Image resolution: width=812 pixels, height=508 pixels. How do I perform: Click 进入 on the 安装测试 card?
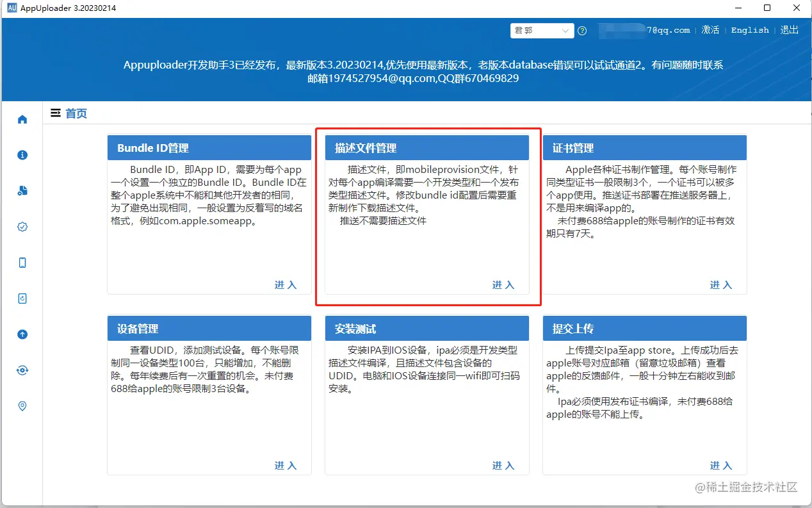click(503, 466)
